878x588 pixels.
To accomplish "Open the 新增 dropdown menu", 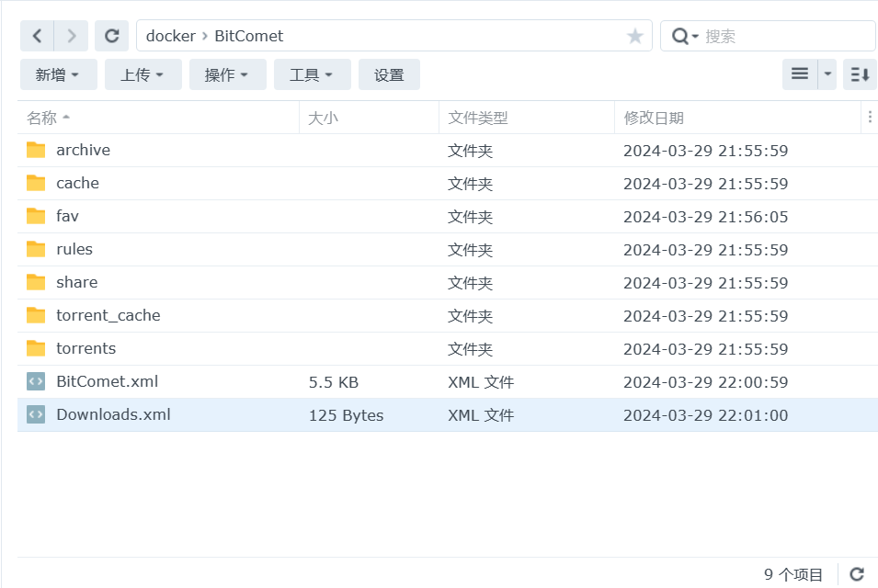I will pos(58,74).
